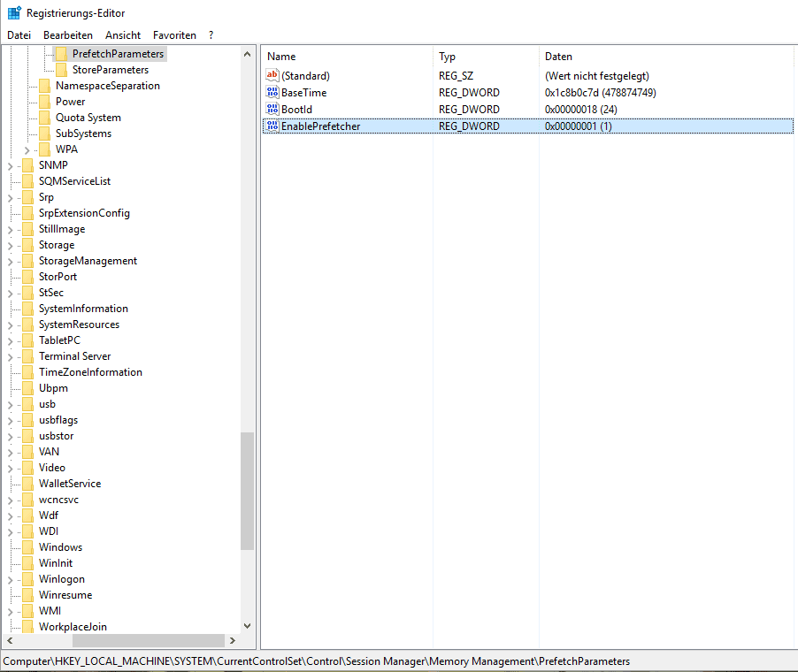Select the BootId value name
Viewport: 798px width, 672px height.
pos(296,110)
